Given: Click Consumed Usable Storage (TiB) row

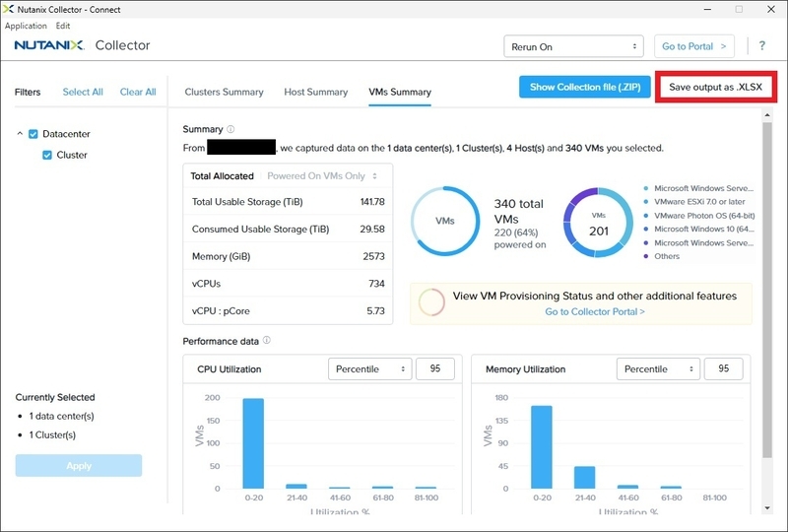Looking at the screenshot, I should click(288, 229).
